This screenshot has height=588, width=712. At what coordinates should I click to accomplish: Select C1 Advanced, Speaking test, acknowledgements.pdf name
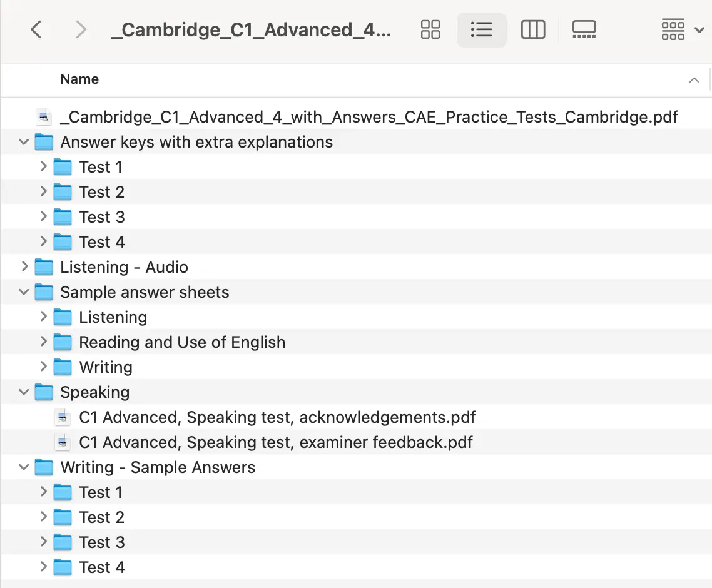click(277, 417)
